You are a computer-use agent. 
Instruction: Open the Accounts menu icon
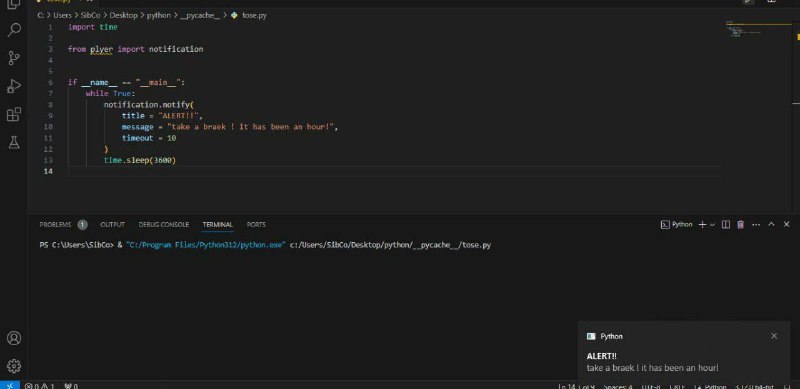[14, 338]
